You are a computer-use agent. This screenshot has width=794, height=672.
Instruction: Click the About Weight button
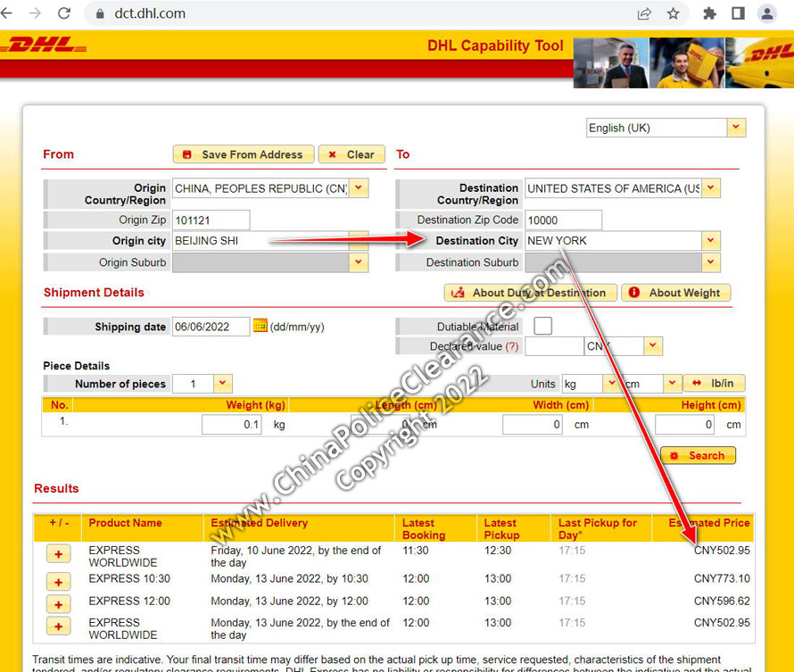(x=676, y=293)
